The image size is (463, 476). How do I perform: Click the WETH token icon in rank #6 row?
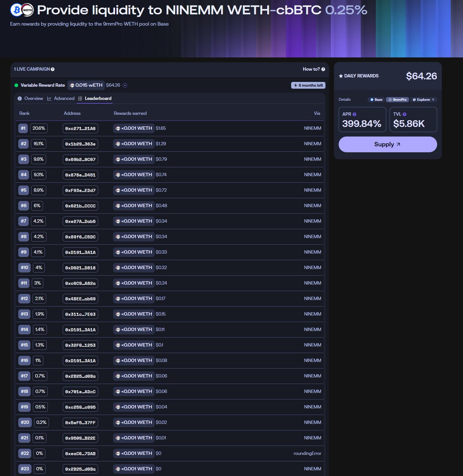coord(117,205)
